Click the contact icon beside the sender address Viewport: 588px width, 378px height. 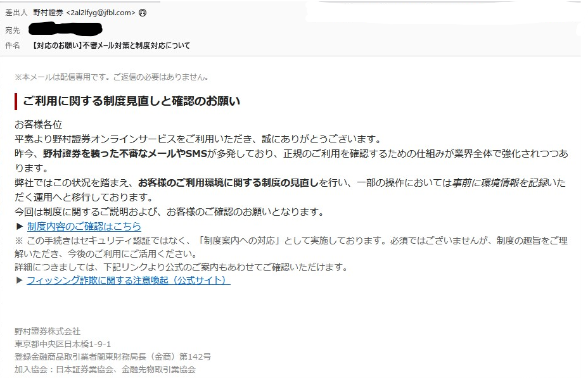pyautogui.click(x=143, y=13)
